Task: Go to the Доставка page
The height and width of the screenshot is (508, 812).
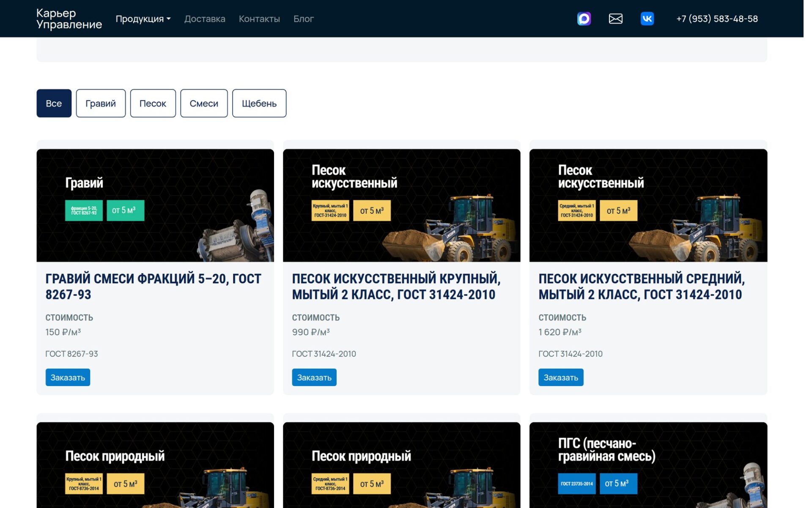Action: pyautogui.click(x=205, y=19)
